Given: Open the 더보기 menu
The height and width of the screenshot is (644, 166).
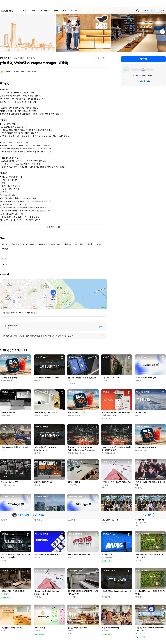Looking at the screenshot, I should pos(84,11).
